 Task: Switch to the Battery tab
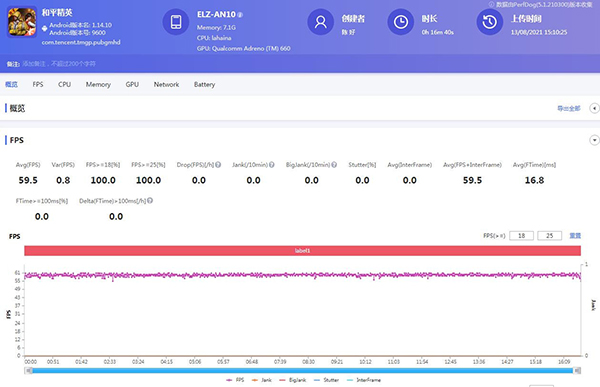pos(204,84)
